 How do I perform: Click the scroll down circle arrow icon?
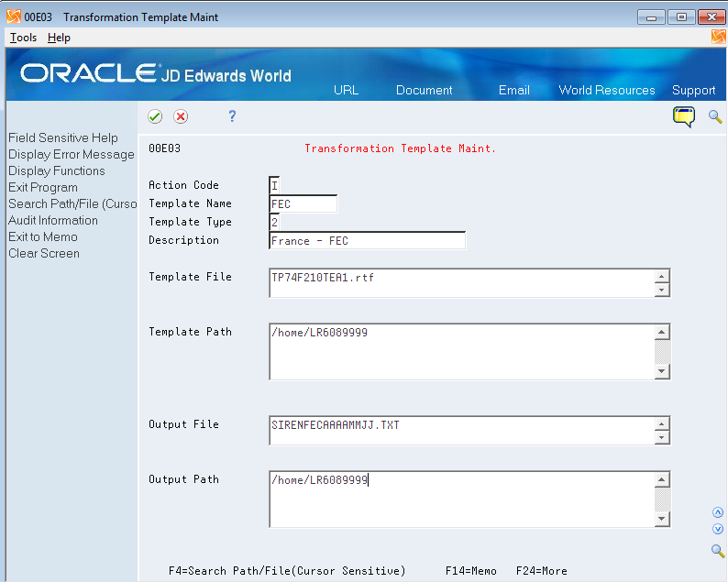pyautogui.click(x=718, y=529)
